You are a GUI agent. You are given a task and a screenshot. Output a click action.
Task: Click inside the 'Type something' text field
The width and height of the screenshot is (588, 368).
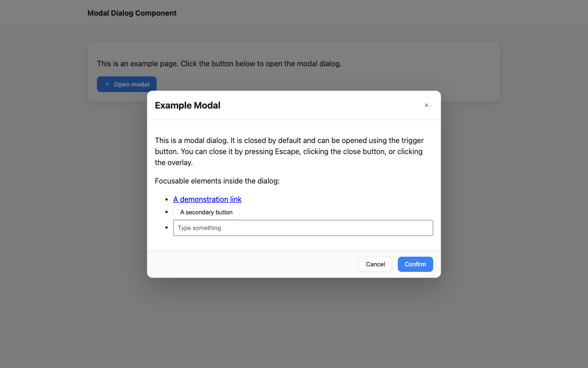click(x=303, y=228)
